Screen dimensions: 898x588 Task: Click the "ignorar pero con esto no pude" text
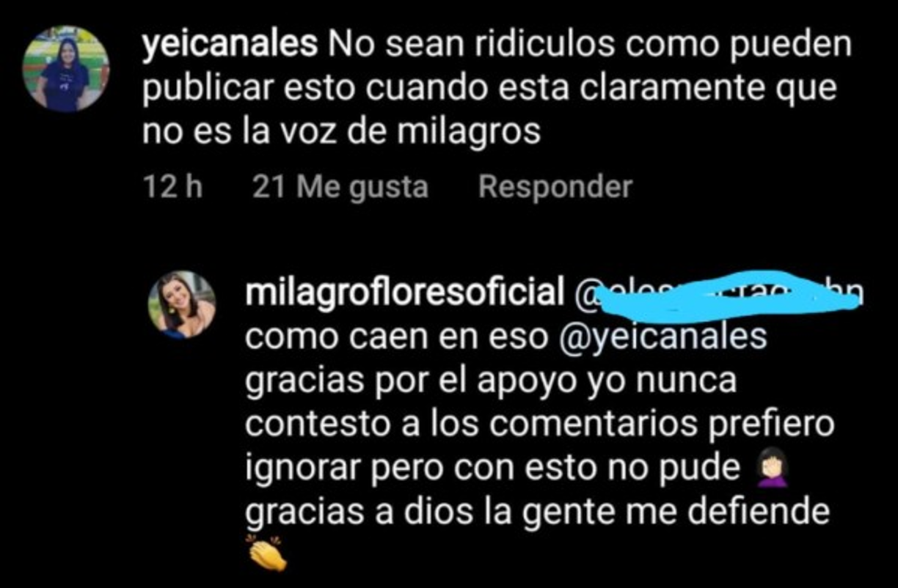(492, 469)
